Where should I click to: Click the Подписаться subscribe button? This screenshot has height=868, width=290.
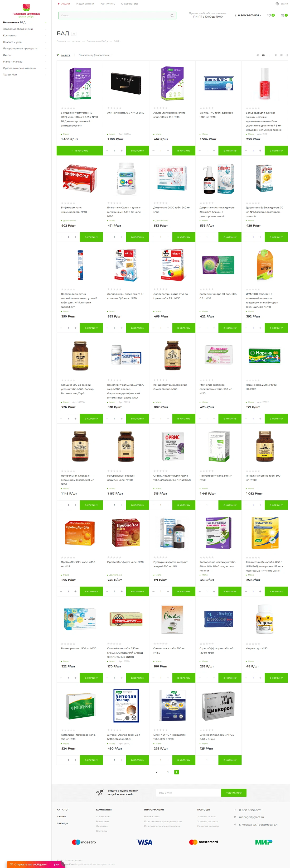click(234, 793)
